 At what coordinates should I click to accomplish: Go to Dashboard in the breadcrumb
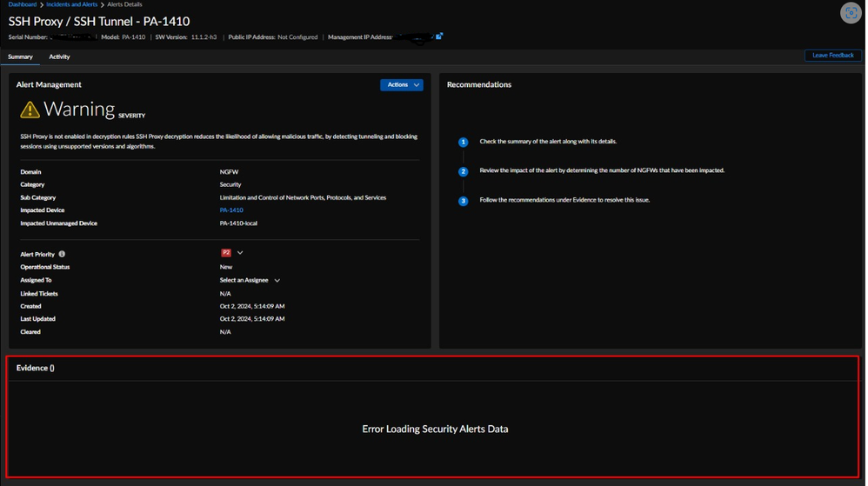[x=23, y=4]
